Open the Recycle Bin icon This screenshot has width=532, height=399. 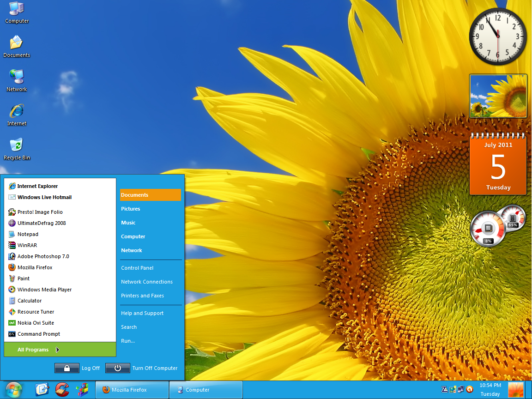pos(17,149)
